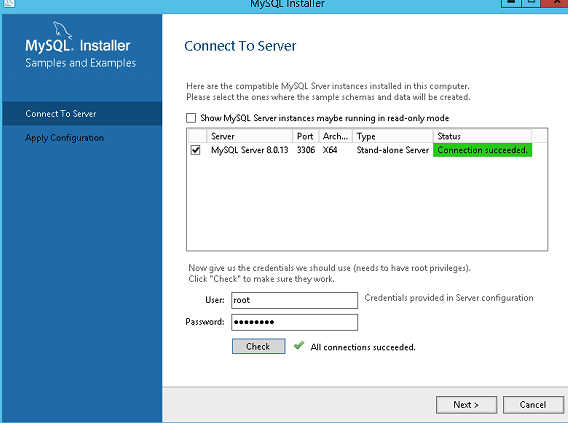Proceed with the Next button
The height and width of the screenshot is (423, 568).
[466, 405]
